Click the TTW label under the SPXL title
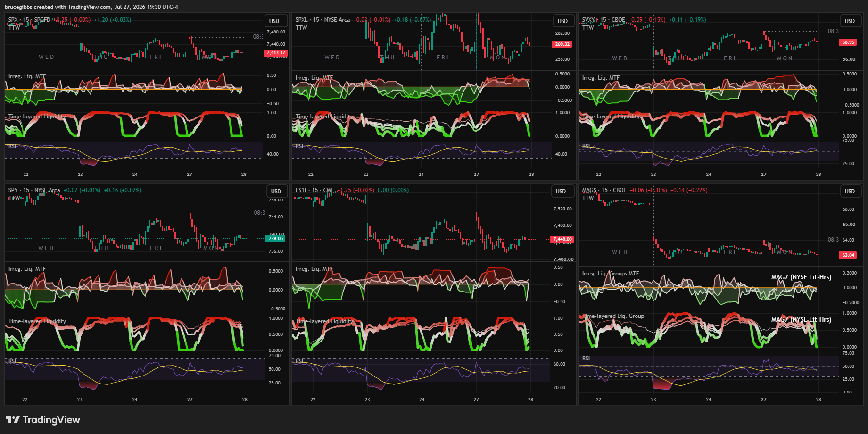The height and width of the screenshot is (434, 868). point(301,28)
